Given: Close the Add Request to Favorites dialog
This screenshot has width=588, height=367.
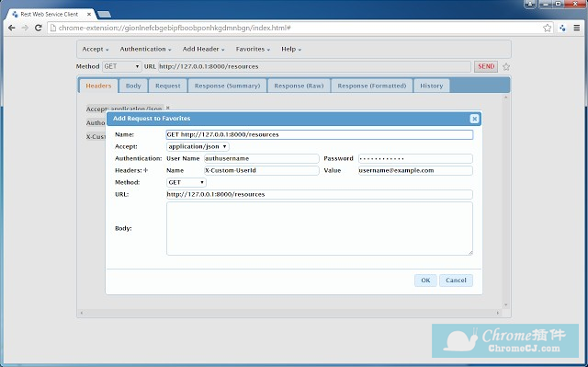Looking at the screenshot, I should 474,119.
